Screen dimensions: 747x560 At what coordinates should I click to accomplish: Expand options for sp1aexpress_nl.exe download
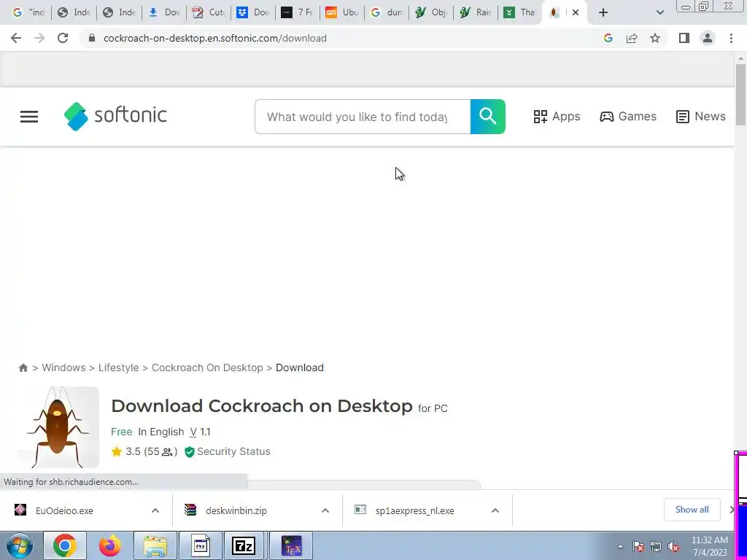point(495,510)
